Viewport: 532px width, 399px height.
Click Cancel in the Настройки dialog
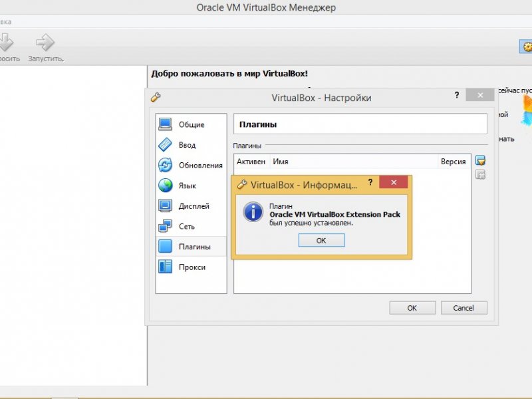click(x=464, y=308)
